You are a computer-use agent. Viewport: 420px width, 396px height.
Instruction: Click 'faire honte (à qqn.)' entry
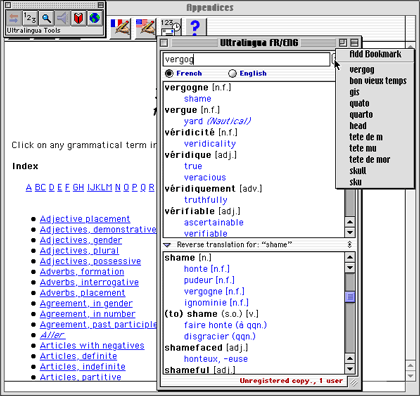coord(225,325)
